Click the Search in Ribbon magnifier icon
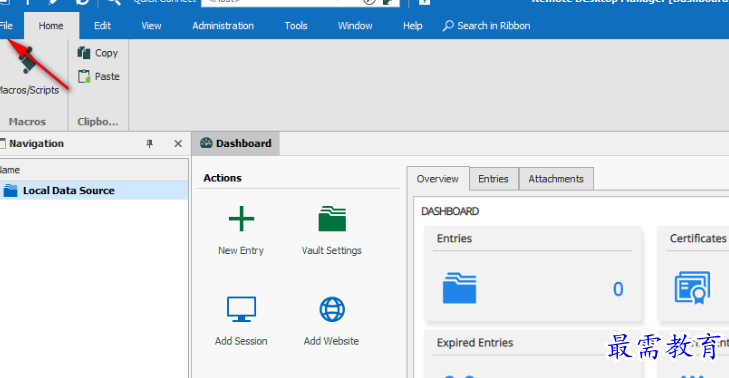This screenshot has width=729, height=378. 448,26
